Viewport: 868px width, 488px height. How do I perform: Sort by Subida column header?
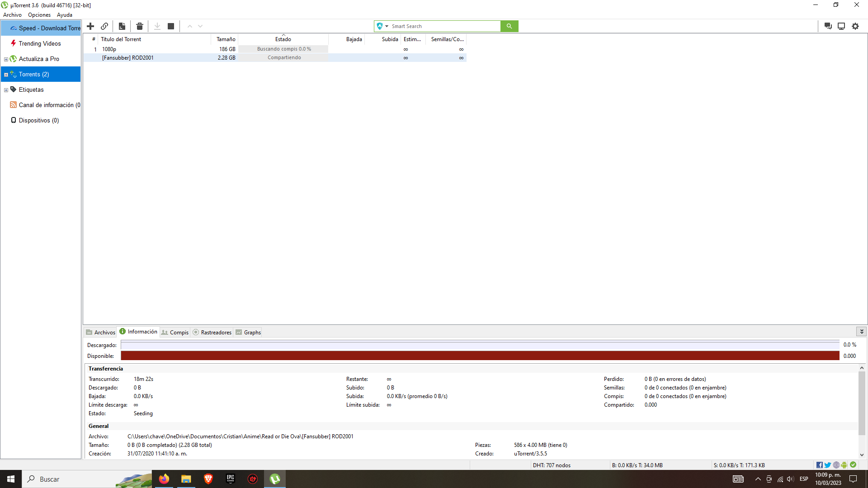coord(383,39)
